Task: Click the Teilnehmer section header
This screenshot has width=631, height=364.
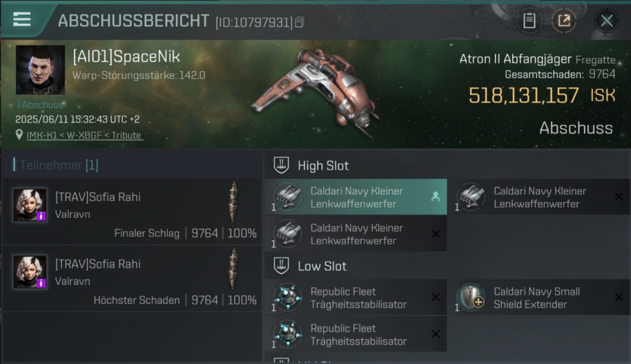Action: point(56,165)
